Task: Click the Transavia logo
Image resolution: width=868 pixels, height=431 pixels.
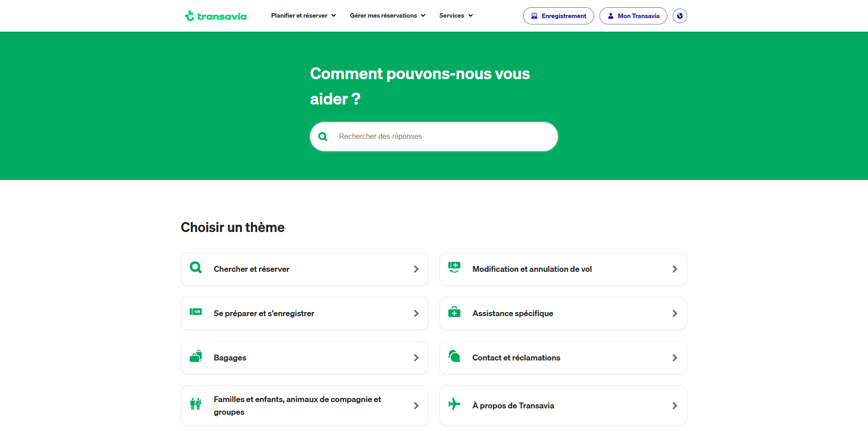Action: pos(216,16)
